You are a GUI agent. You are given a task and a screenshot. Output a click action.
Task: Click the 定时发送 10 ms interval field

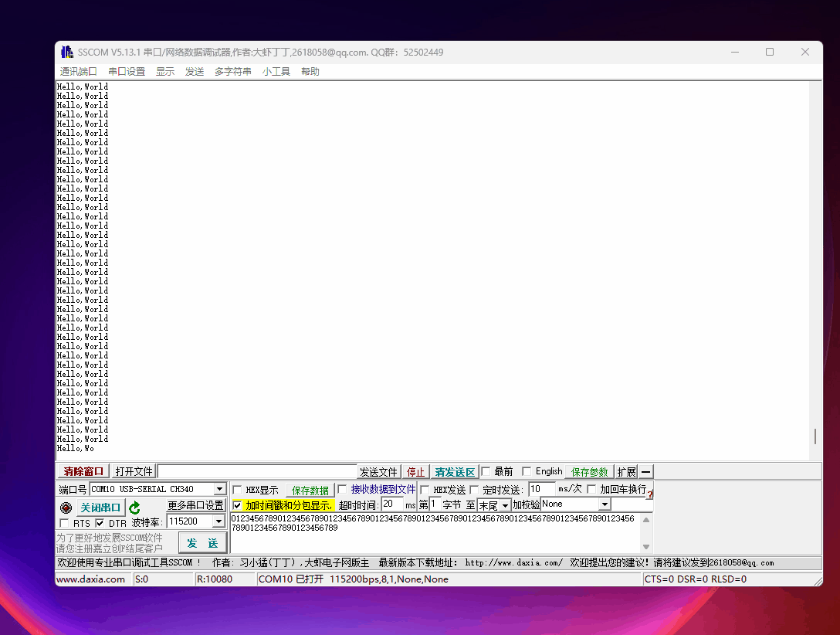click(541, 489)
